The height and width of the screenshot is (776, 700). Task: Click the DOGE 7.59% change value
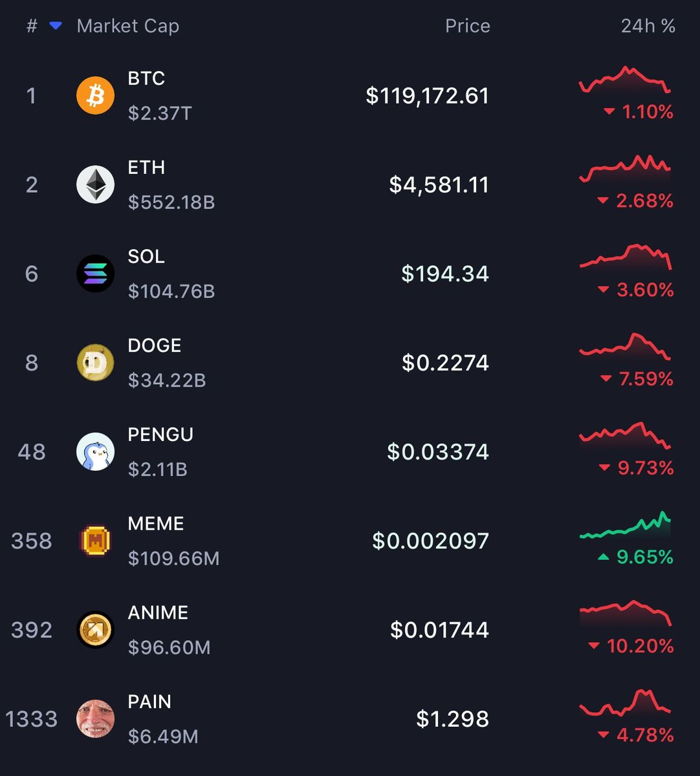pyautogui.click(x=646, y=379)
